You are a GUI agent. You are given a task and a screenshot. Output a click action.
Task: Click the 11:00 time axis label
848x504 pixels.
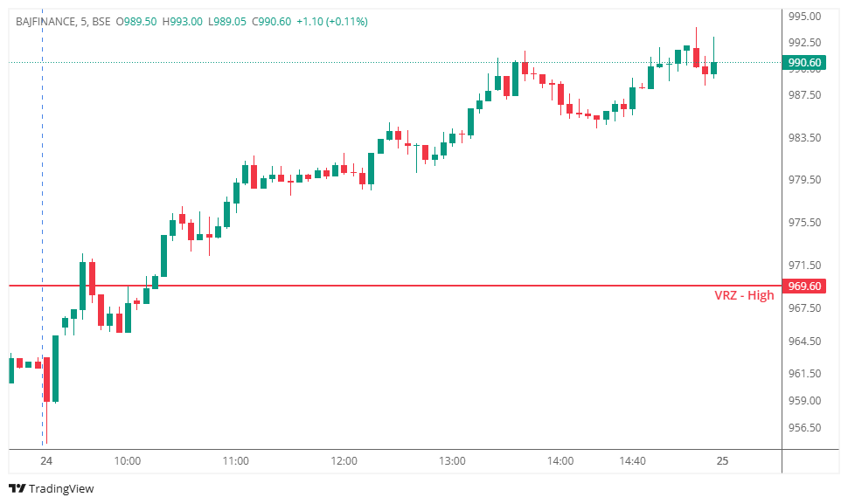click(x=236, y=461)
